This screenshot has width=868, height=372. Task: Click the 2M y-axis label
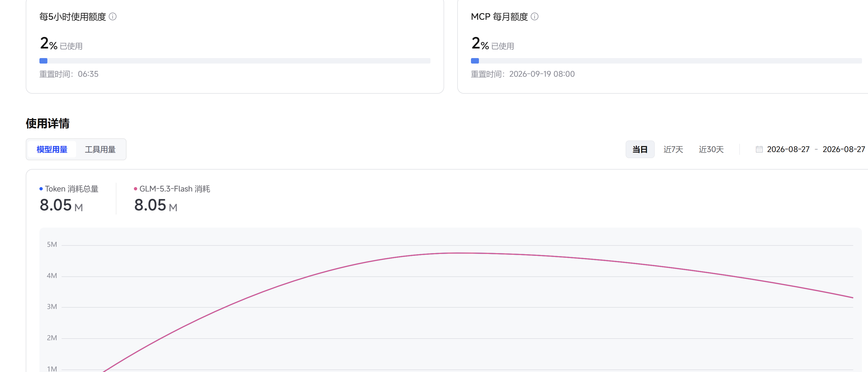point(52,338)
